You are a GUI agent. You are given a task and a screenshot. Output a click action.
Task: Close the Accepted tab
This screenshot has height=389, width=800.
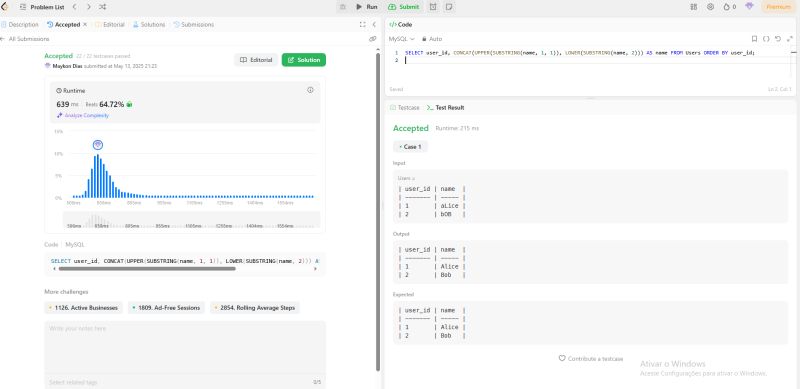tap(85, 25)
